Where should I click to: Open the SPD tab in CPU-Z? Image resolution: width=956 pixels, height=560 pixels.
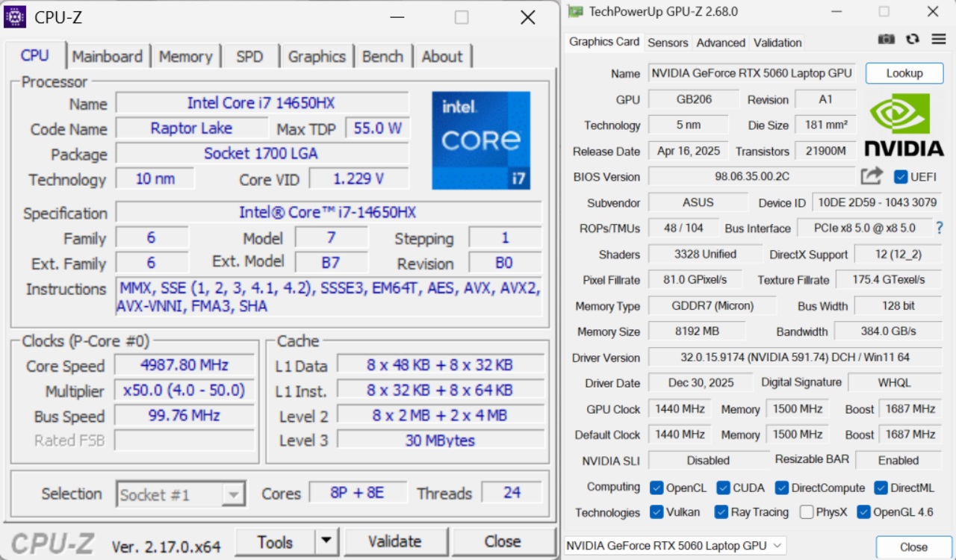250,56
